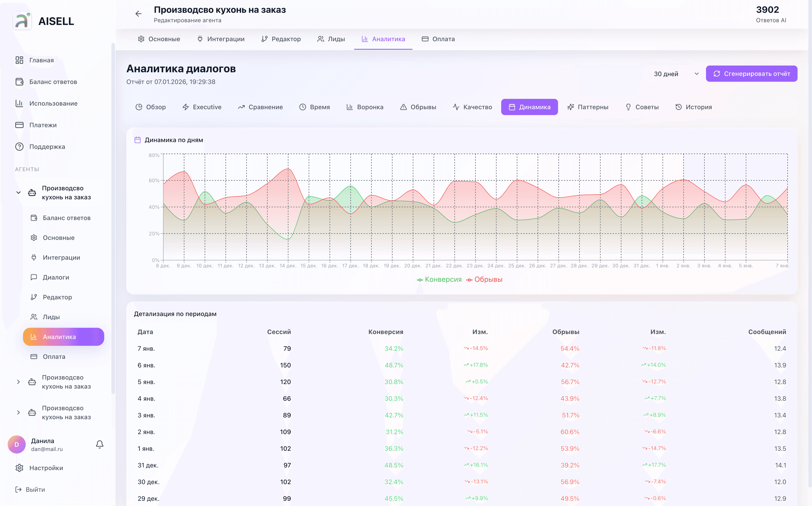Click the 14 дек. peak on chart
The width and height of the screenshot is (812, 506).
click(x=288, y=169)
